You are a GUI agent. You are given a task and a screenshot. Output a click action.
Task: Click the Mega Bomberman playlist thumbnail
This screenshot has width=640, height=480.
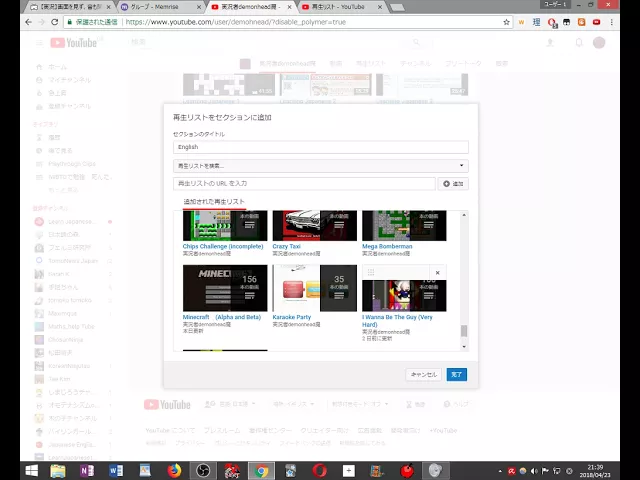tap(404, 226)
